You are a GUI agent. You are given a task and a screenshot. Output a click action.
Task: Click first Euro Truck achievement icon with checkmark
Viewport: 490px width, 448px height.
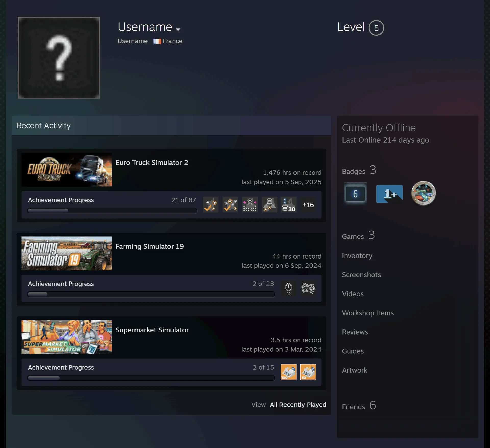(x=211, y=205)
